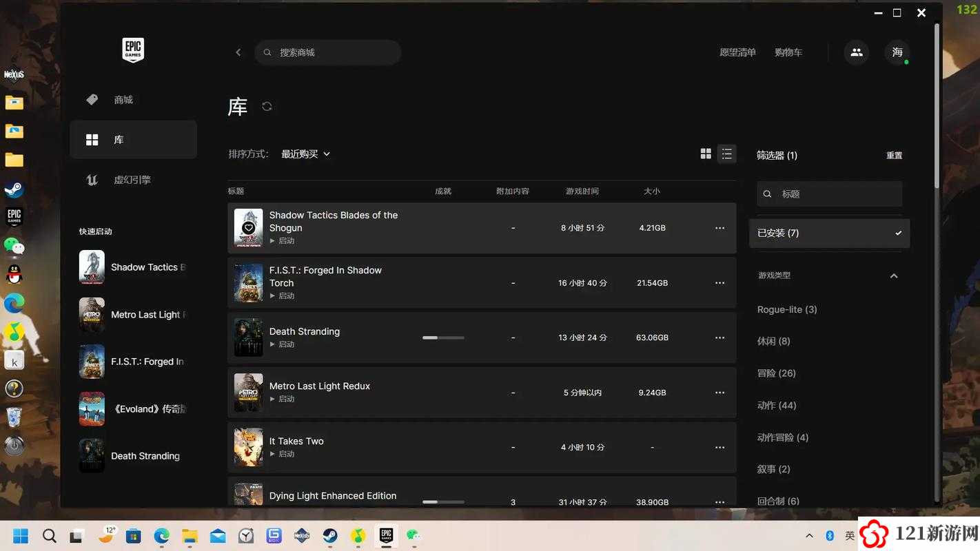The height and width of the screenshot is (551, 980).
Task: Launch Metro Last Light Redux via 启动
Action: 282,399
